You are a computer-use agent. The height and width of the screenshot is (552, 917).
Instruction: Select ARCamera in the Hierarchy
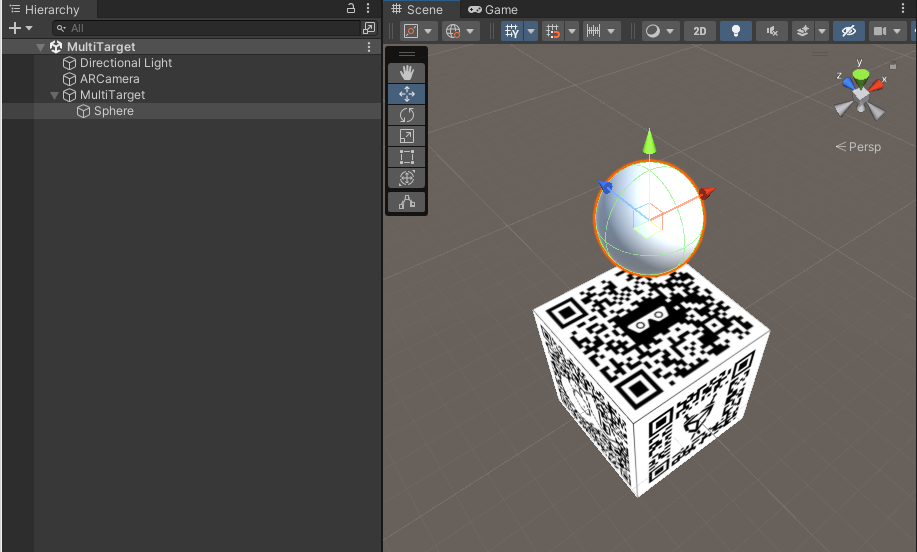(x=109, y=79)
